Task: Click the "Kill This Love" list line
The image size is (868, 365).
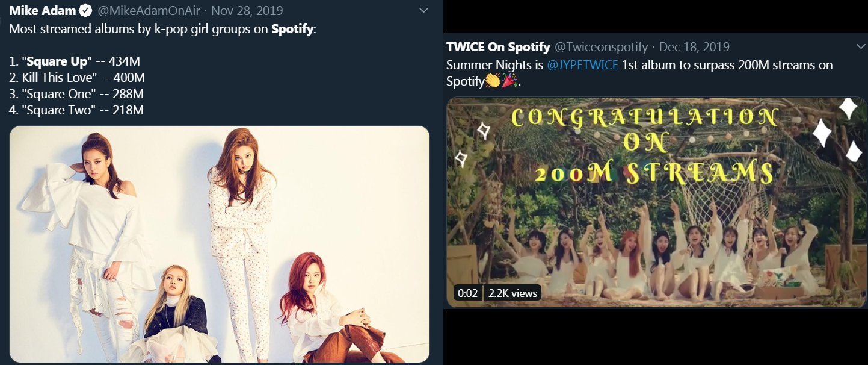Action: (x=77, y=78)
